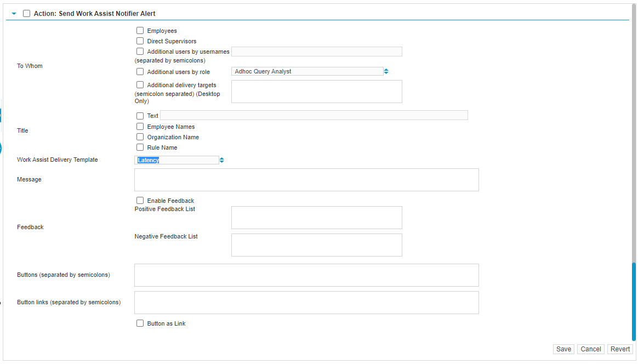This screenshot has height=364, width=638.
Task: Check the Employee Names title option
Action: (x=140, y=127)
